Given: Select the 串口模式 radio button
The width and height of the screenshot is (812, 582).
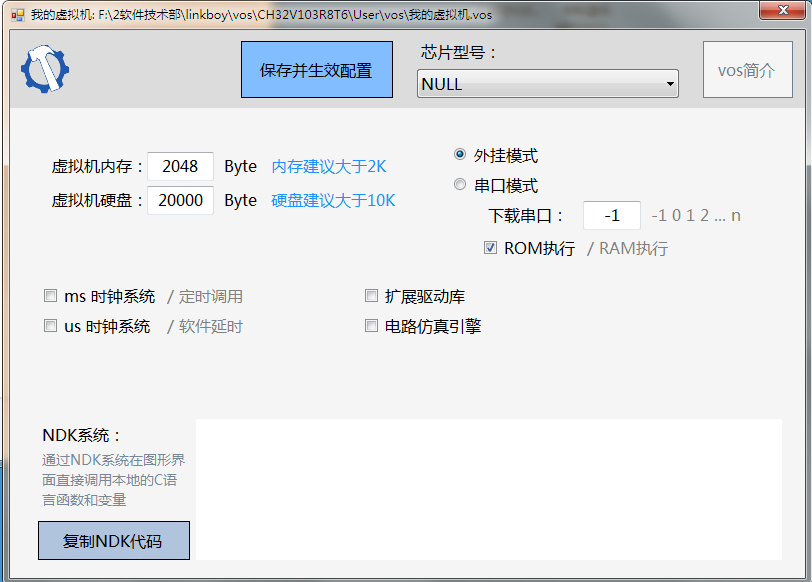Looking at the screenshot, I should point(459,184).
